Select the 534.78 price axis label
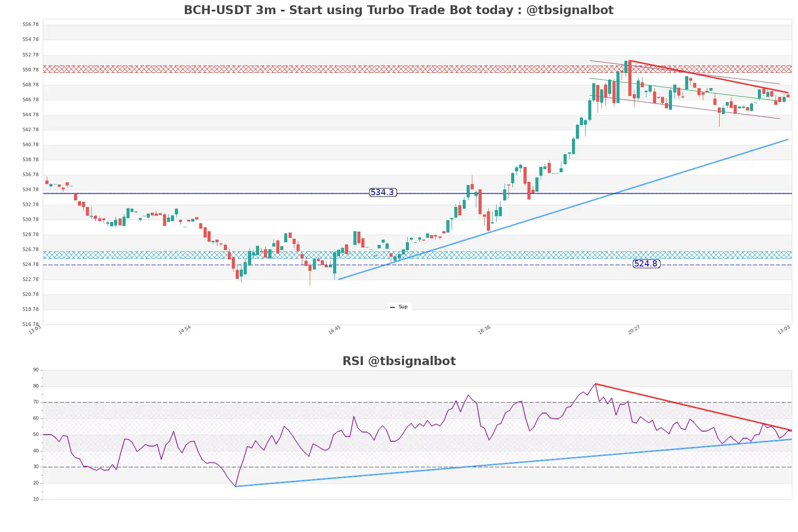 tap(30, 189)
